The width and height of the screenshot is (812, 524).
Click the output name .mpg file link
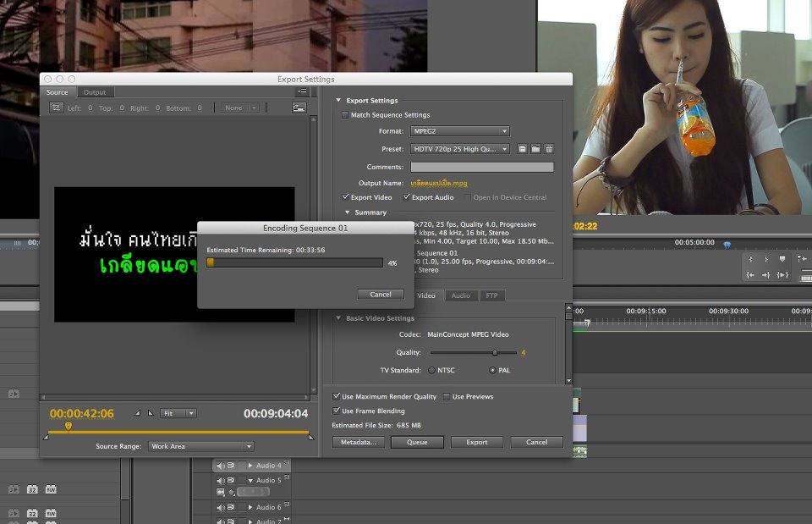point(438,182)
